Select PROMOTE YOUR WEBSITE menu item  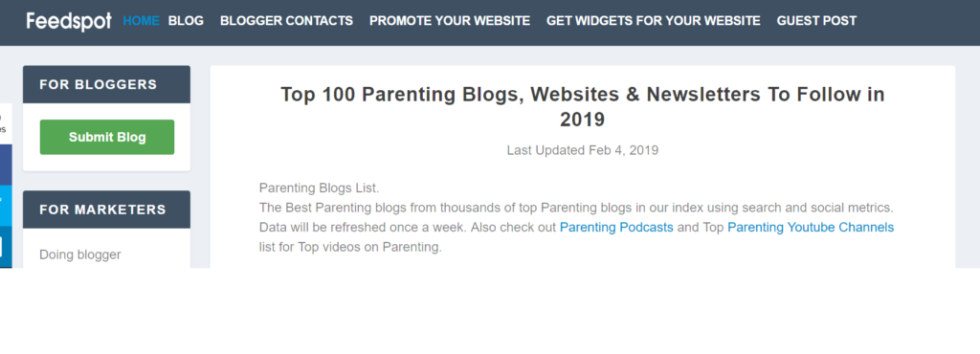(x=450, y=21)
